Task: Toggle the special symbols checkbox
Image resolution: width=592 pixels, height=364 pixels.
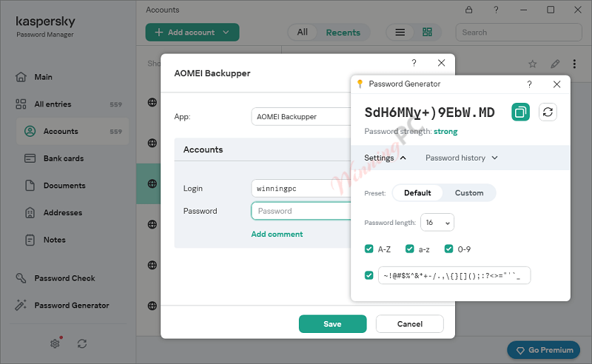Action: point(369,276)
